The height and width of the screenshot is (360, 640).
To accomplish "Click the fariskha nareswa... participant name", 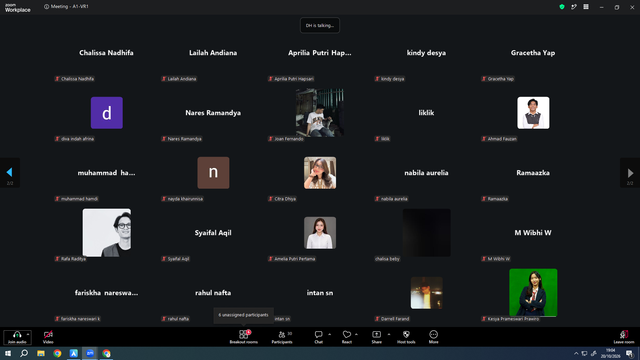I will pyautogui.click(x=106, y=293).
